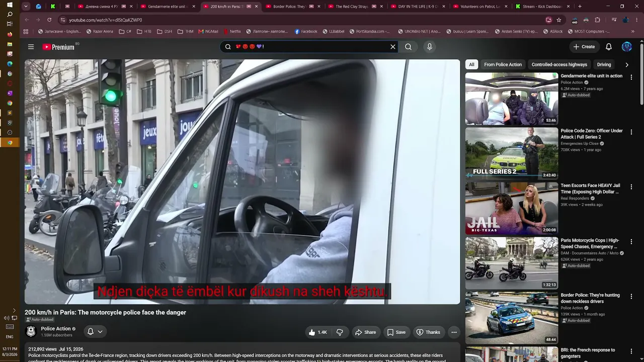The image size is (644, 362).
Task: Submit search with the magnifier button
Action: (409, 47)
